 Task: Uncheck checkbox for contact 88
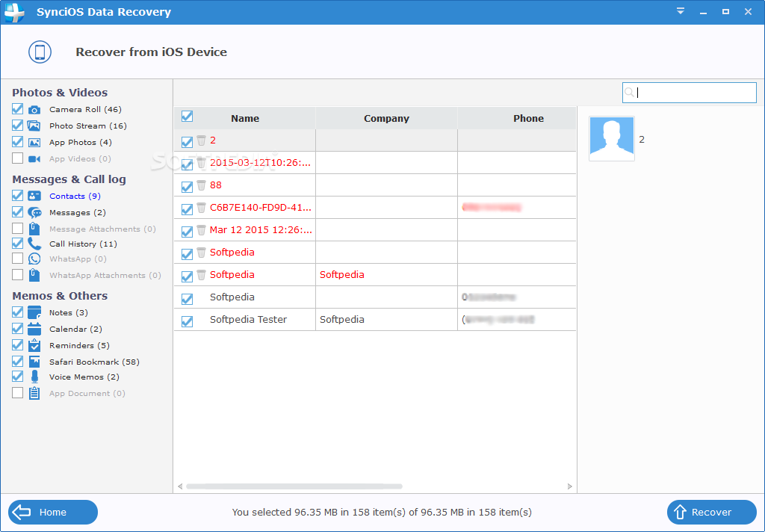click(187, 187)
